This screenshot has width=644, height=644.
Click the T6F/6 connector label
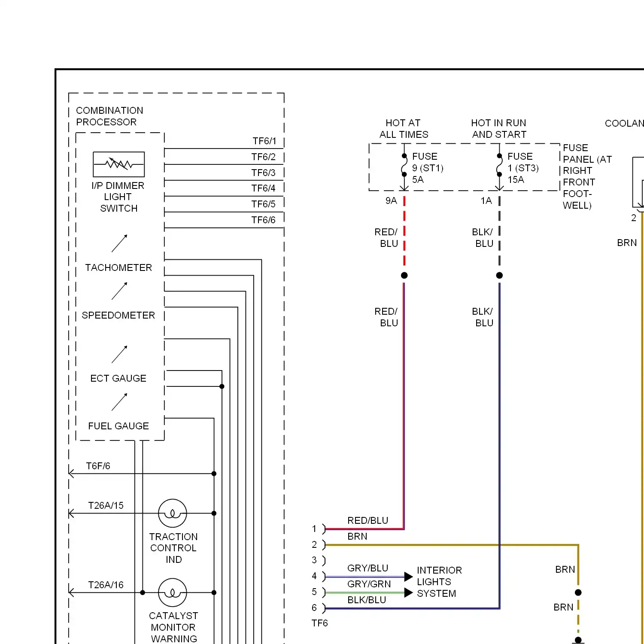pos(98,466)
